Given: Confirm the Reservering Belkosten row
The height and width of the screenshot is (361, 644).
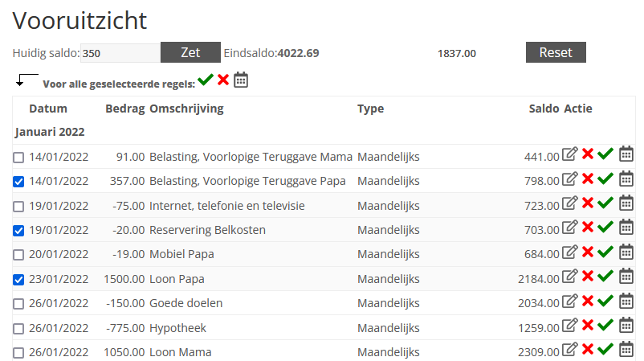Looking at the screenshot, I should click(606, 228).
